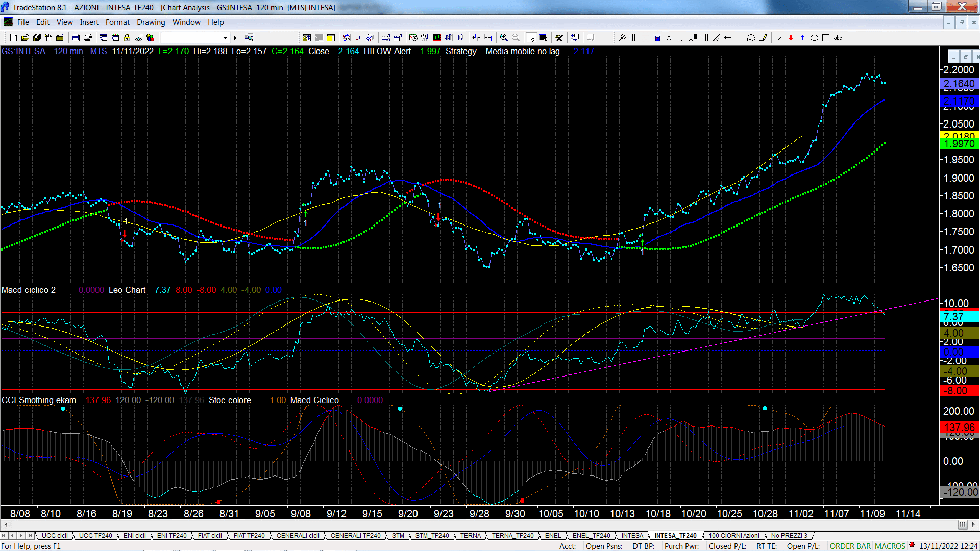980x551 pixels.
Task: Switch to the UCG cicli tab
Action: pos(55,535)
